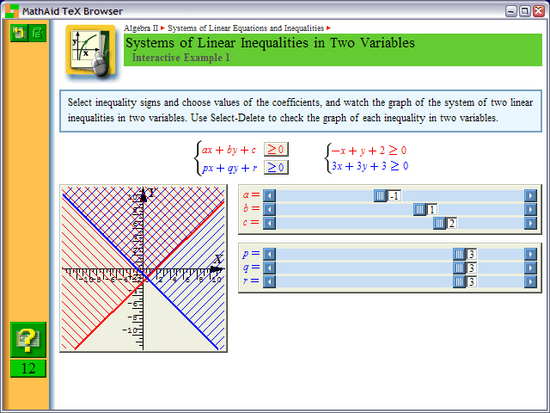Click the value box showing 2 for c
Image resolution: width=550 pixels, height=413 pixels.
[x=451, y=224]
